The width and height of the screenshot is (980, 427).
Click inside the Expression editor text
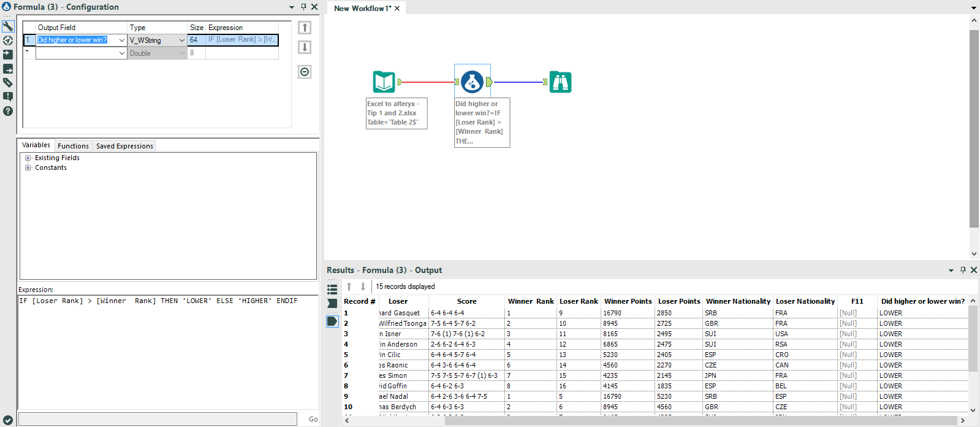158,301
